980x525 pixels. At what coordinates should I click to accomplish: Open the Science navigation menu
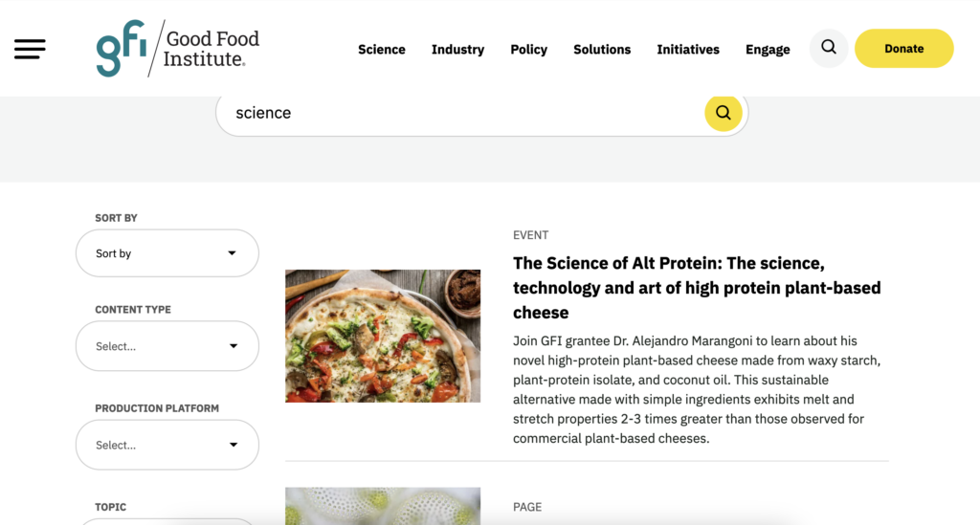click(382, 50)
